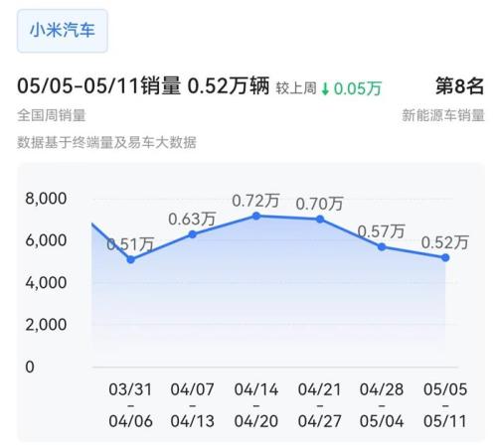Click the 新能源车销量 label
Viewport: 497px width, 448px height.
coord(443,115)
